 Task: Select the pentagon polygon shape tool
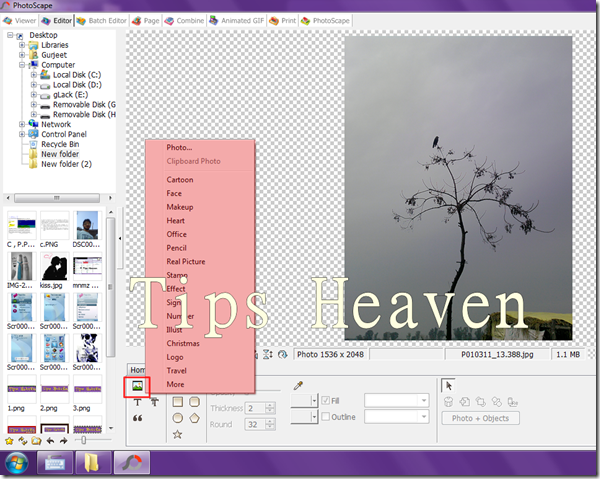coord(194,418)
